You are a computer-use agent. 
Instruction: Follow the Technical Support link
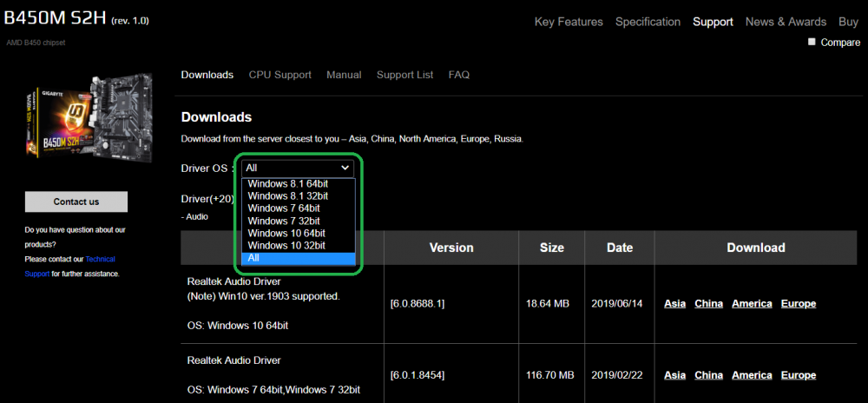click(69, 267)
